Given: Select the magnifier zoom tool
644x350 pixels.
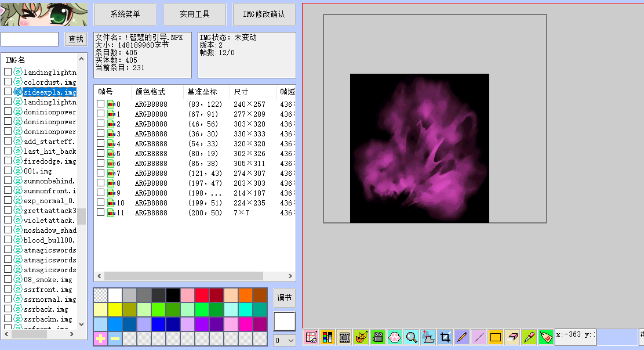Looking at the screenshot, I should point(412,337).
